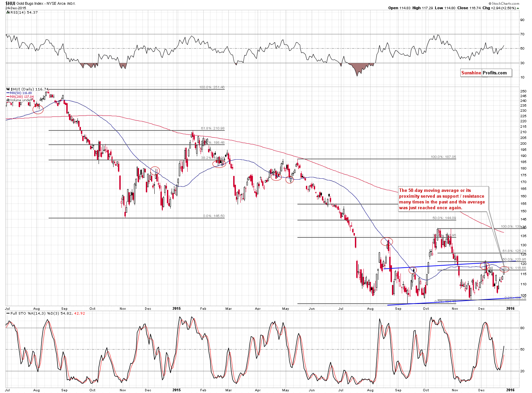The image size is (532, 393).
Task: Click the 70 level on the RSI axis
Action: pos(522,34)
